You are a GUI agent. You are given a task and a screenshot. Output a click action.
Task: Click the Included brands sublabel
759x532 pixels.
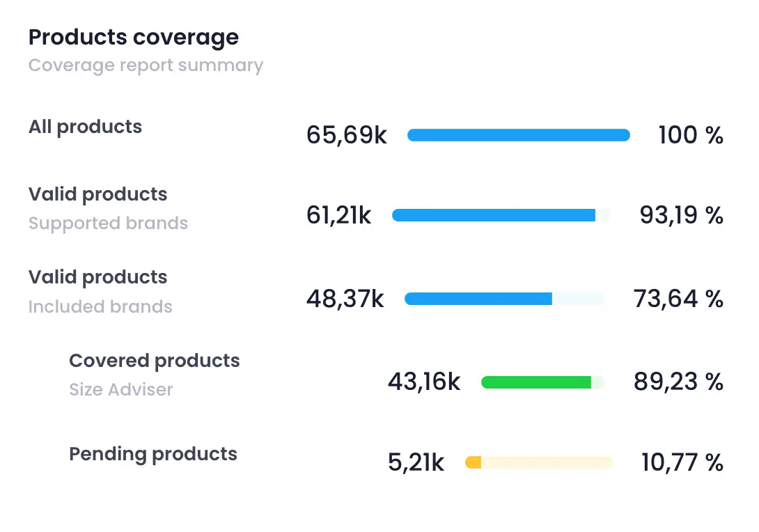[x=100, y=307]
